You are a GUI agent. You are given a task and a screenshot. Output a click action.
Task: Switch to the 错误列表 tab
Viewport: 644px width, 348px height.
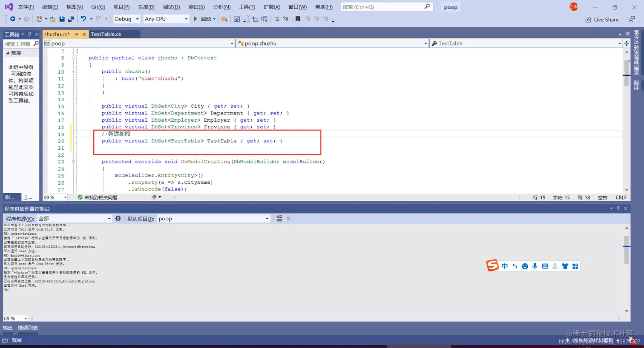pos(28,328)
